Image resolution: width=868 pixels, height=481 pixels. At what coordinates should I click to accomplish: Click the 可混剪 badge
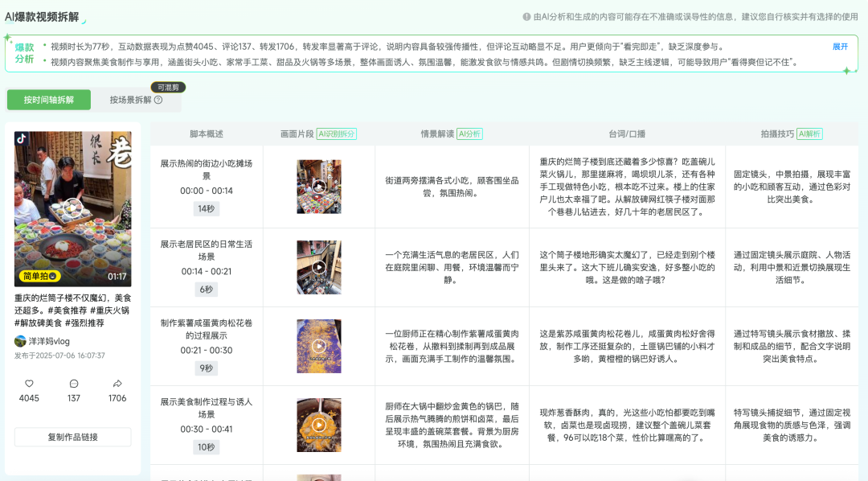coord(168,88)
